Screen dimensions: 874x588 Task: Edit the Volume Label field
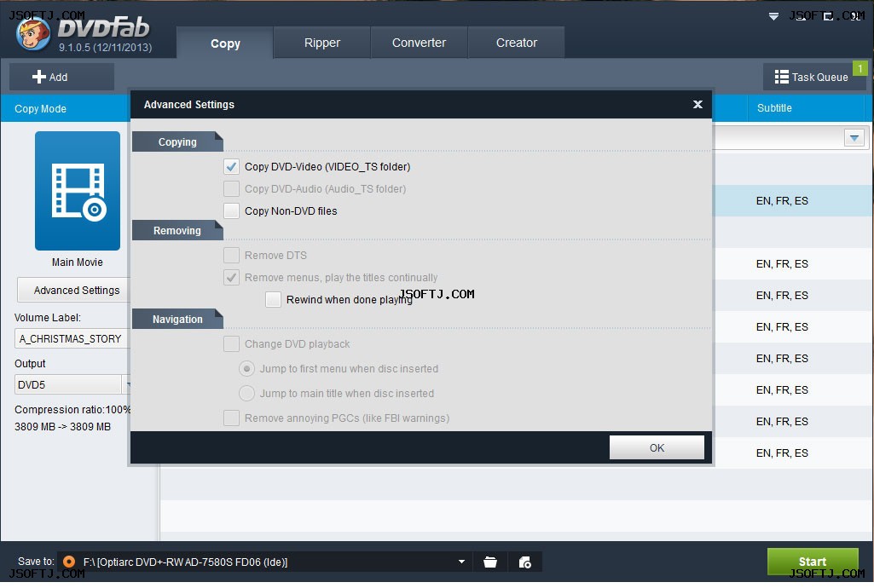(72, 338)
